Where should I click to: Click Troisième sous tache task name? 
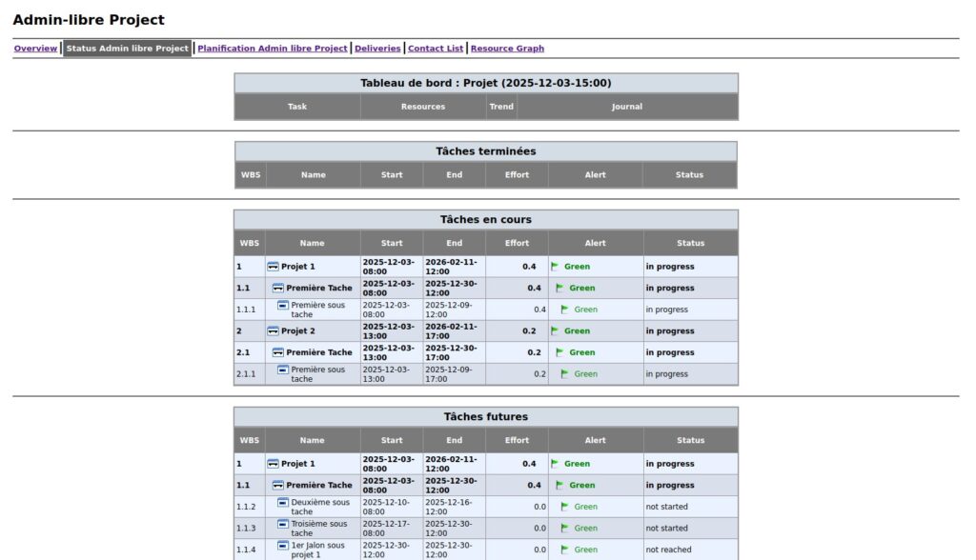(x=319, y=529)
